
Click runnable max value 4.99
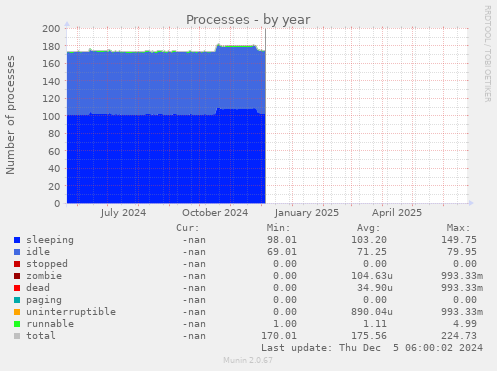point(465,324)
